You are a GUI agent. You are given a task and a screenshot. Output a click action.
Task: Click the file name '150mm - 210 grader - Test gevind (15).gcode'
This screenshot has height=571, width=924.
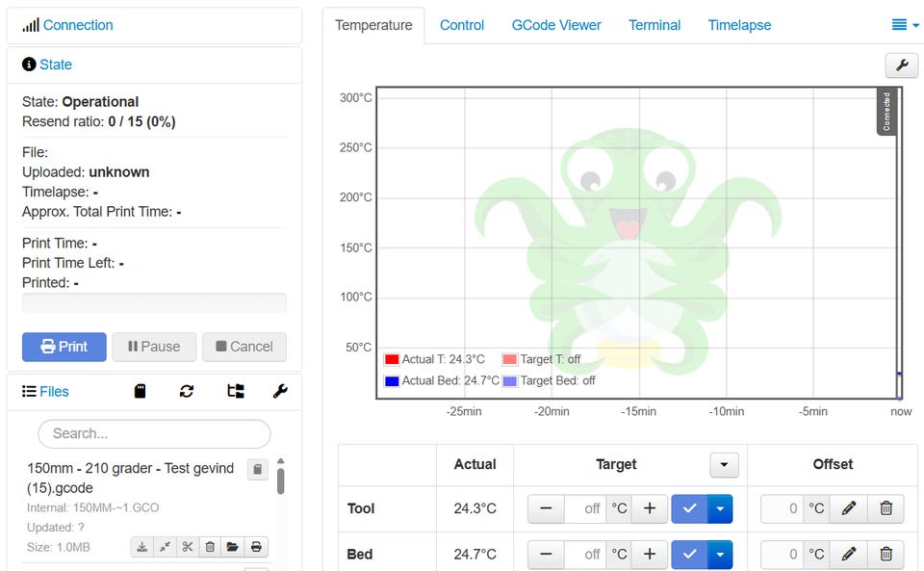point(130,479)
